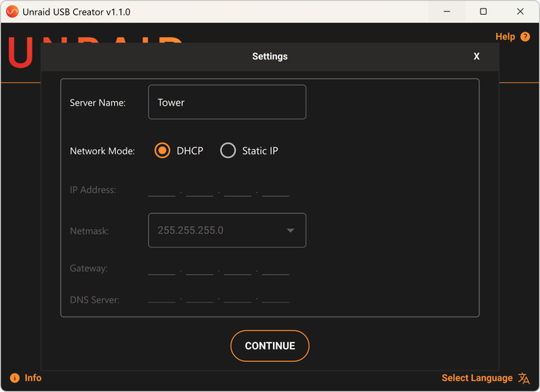Close the Unraid USB Creator window
This screenshot has height=392, width=540.
[x=520, y=12]
